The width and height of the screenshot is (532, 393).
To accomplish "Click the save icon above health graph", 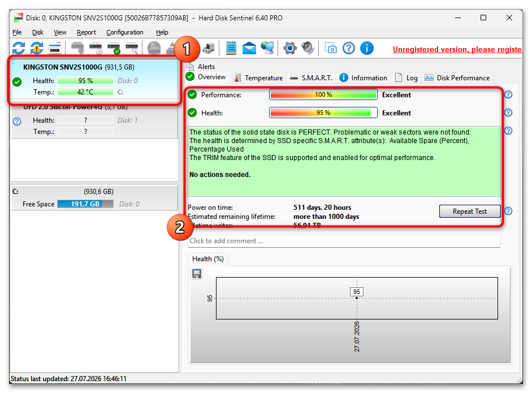I will (197, 274).
